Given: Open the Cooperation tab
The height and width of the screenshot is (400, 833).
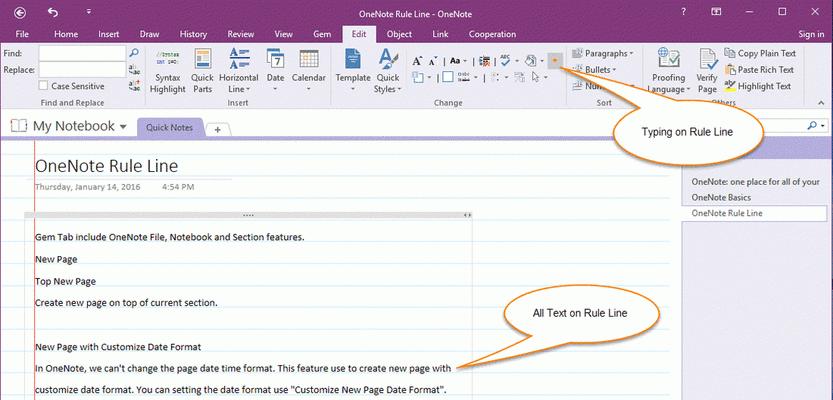Looking at the screenshot, I should (x=492, y=34).
